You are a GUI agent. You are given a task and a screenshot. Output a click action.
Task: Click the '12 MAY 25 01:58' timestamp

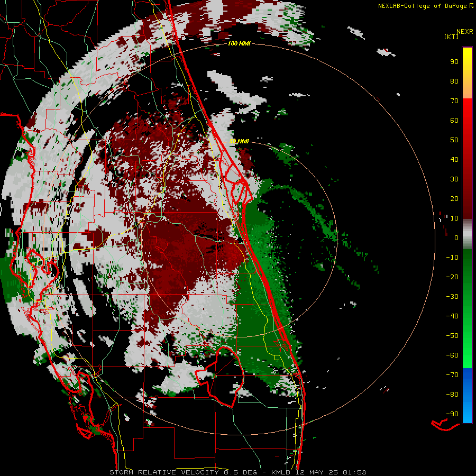coord(331,472)
